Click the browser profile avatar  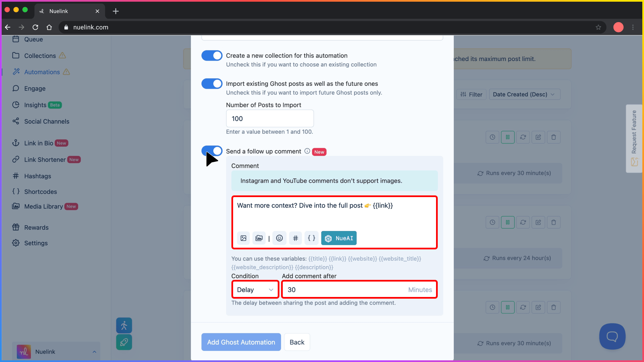618,27
